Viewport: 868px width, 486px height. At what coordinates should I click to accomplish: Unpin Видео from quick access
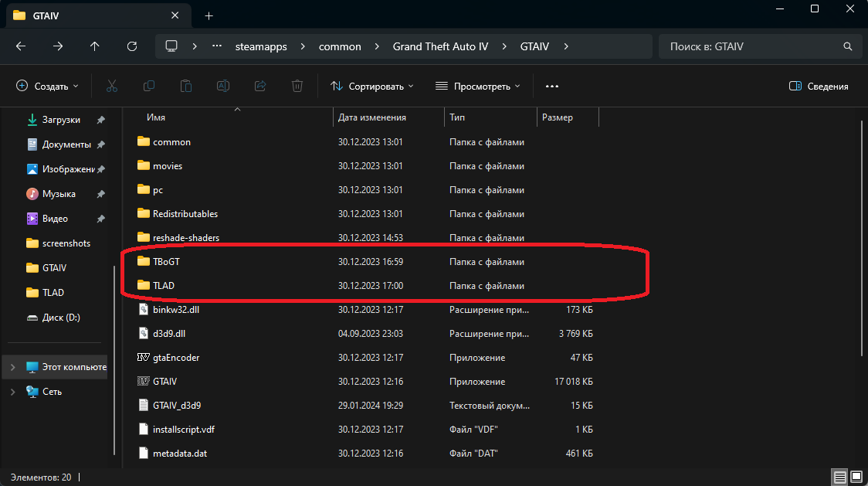coord(100,219)
